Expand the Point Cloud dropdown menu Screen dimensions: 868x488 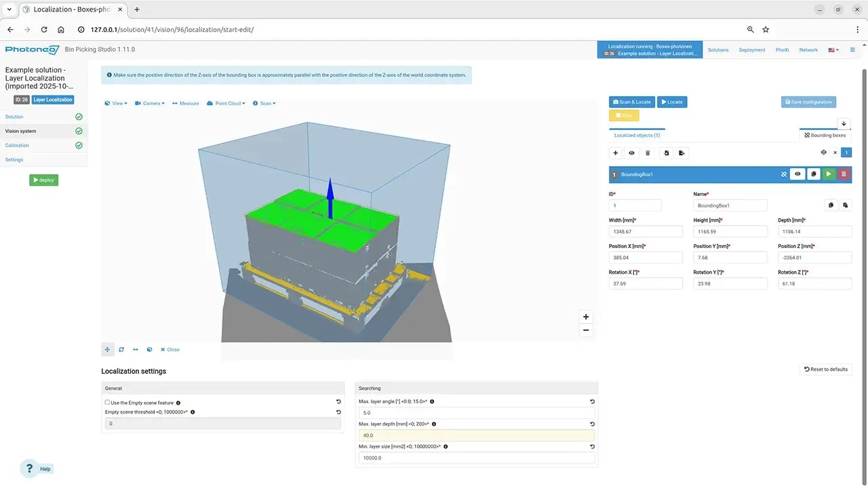[226, 104]
